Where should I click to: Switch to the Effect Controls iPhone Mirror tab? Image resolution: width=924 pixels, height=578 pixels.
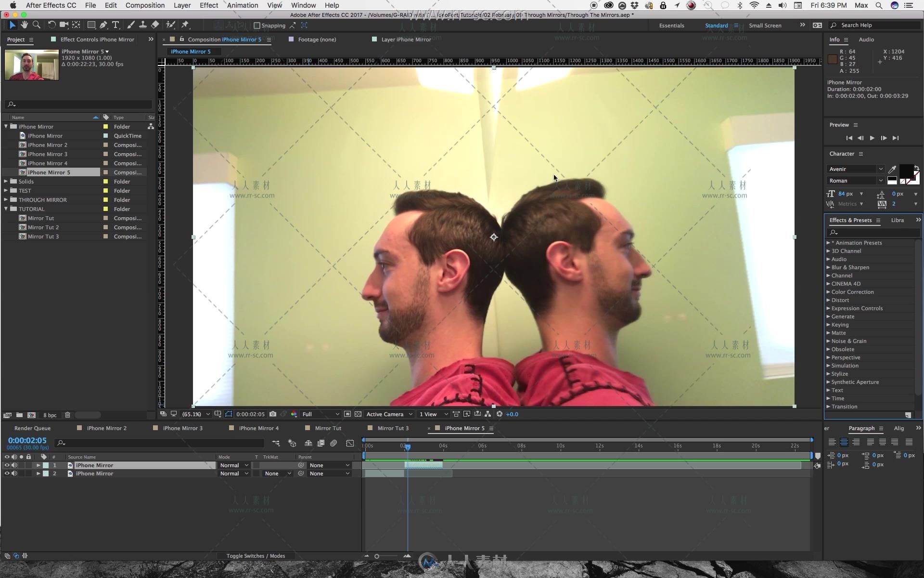tap(97, 39)
